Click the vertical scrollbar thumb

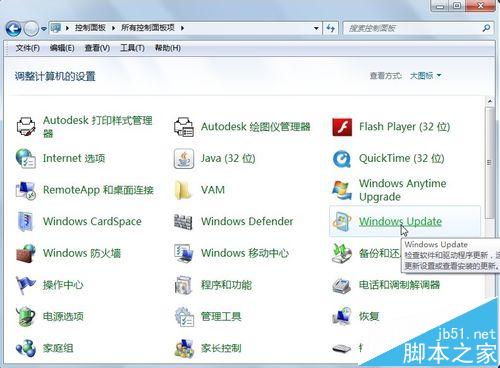tap(490, 163)
